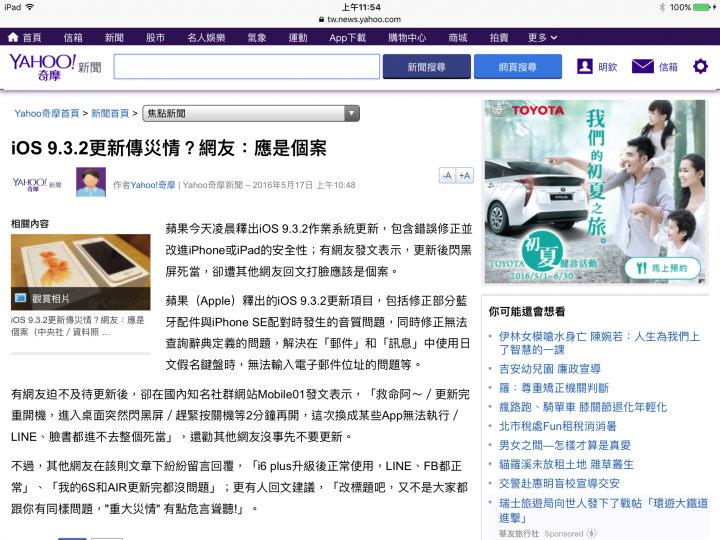Click the small Yahoo奇摩 source logo
The height and width of the screenshot is (540, 720).
click(x=37, y=184)
